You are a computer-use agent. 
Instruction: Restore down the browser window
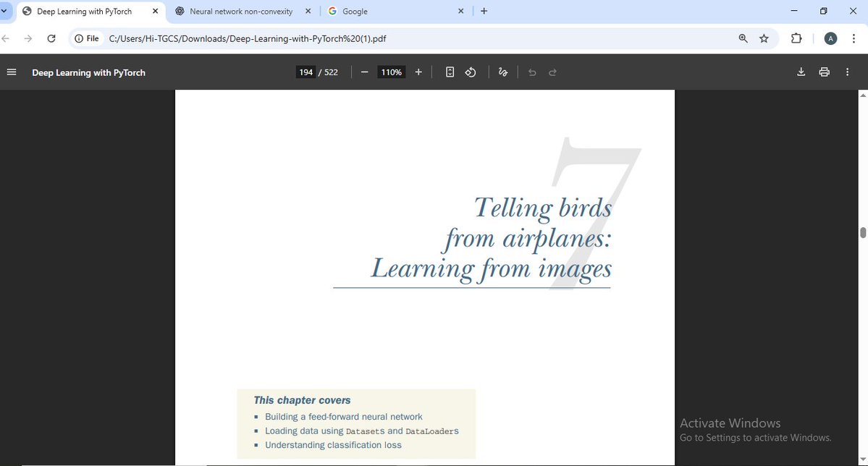click(824, 11)
